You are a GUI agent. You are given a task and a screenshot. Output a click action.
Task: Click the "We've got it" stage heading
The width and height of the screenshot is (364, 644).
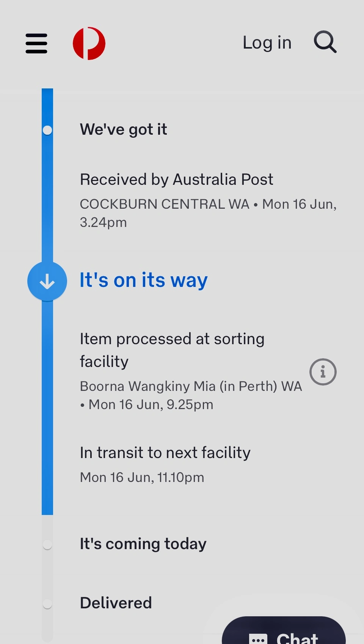123,129
